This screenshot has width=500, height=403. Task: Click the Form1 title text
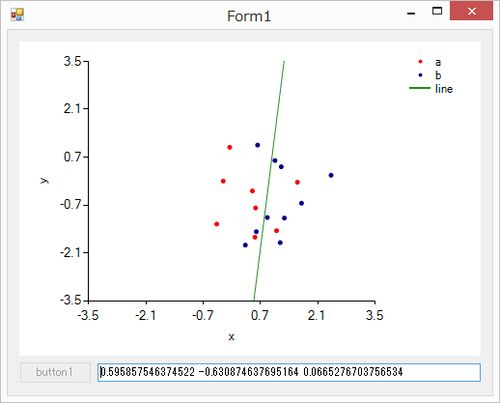click(x=249, y=16)
